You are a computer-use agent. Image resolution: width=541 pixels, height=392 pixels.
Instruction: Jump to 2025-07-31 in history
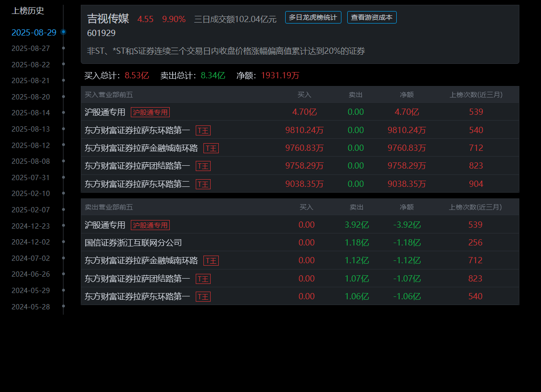pos(31,177)
